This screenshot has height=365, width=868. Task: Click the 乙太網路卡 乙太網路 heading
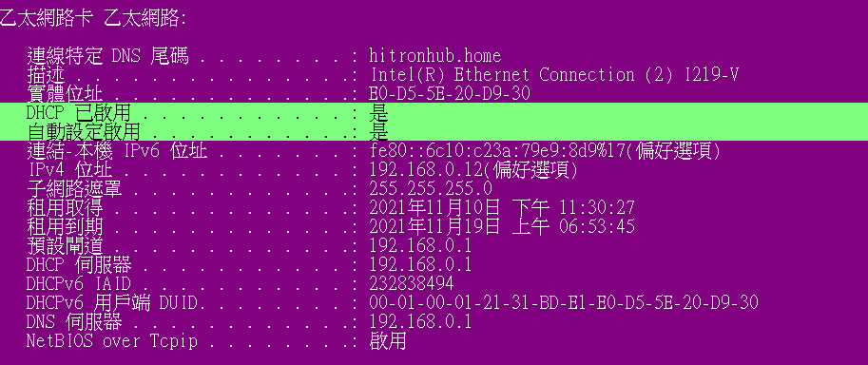coord(92,18)
